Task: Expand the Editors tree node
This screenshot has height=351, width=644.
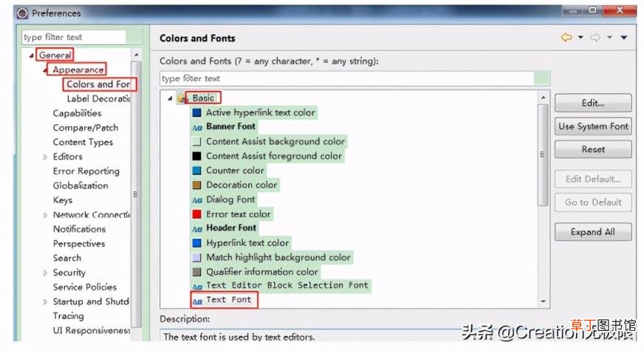Action: [45, 157]
